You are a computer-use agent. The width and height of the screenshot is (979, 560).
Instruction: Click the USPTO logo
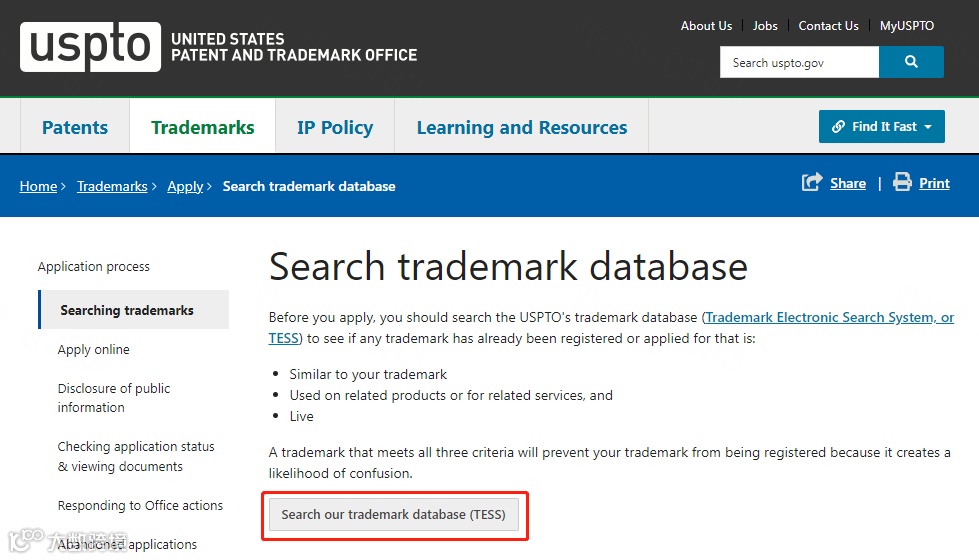(91, 47)
